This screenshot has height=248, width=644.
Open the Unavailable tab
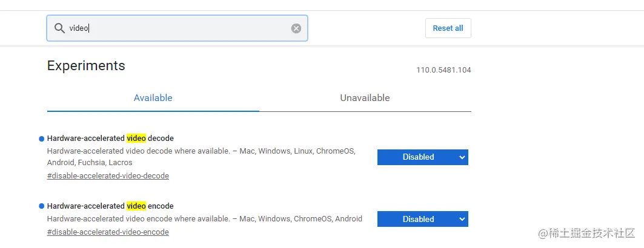[x=365, y=98]
